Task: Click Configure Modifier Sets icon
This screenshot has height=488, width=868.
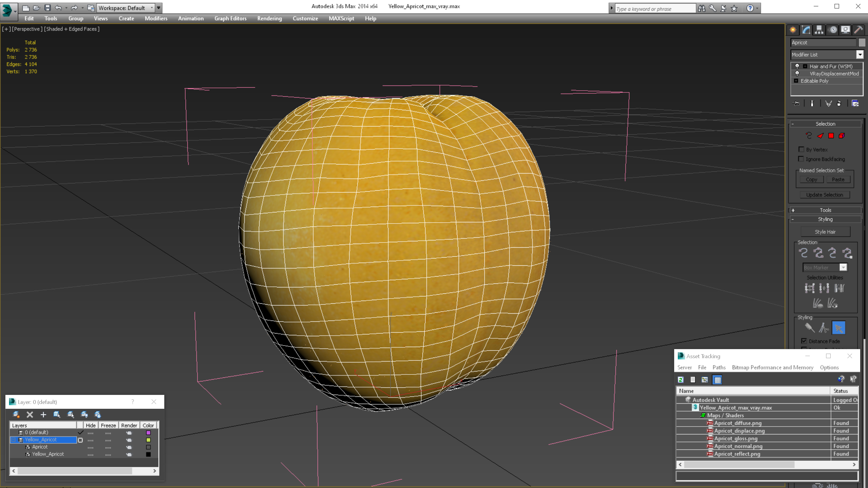Action: pyautogui.click(x=855, y=103)
